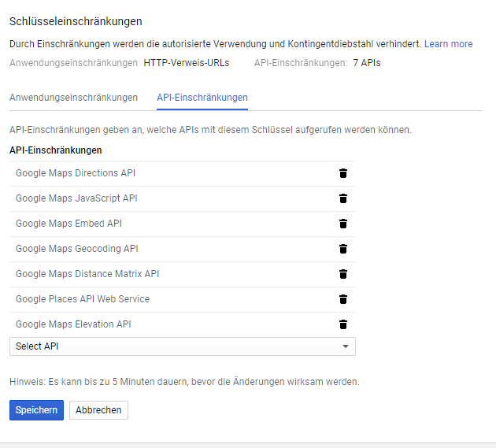Viewport: 496px width, 448px height.
Task: Remove the Google Maps Geocoding API restriction
Action: (343, 249)
